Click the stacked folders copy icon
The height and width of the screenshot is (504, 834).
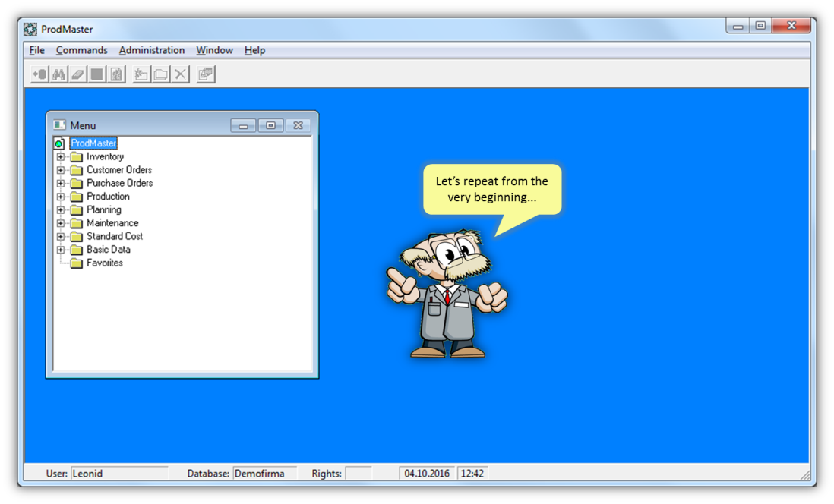click(160, 74)
